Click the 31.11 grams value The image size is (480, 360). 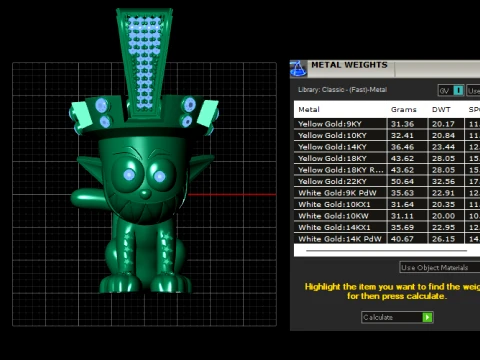pyautogui.click(x=402, y=216)
